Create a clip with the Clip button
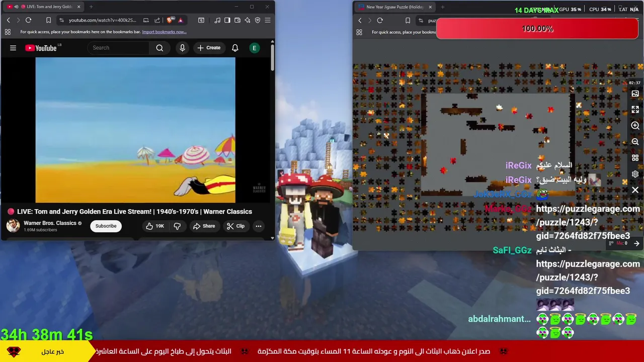644x362 pixels. coord(235,226)
